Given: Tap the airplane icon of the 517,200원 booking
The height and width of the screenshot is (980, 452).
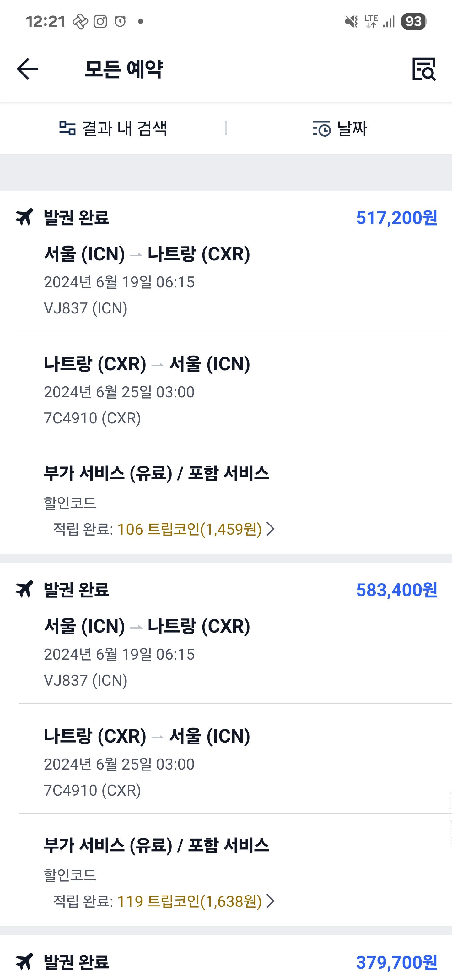Looking at the screenshot, I should click(x=24, y=217).
